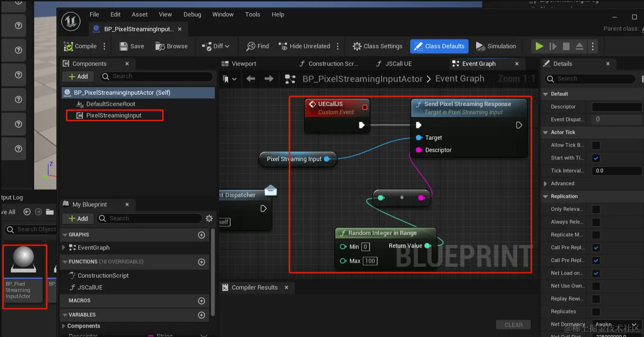Viewport: 644px width, 337px height.
Task: Open Class Settings
Action: [377, 46]
